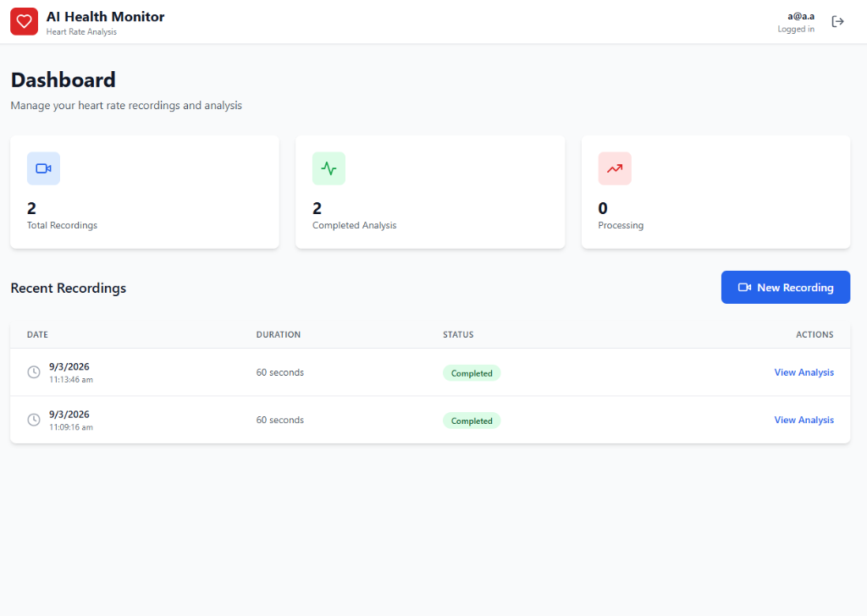Click the blue video camera icon
This screenshot has width=867, height=616.
point(44,168)
